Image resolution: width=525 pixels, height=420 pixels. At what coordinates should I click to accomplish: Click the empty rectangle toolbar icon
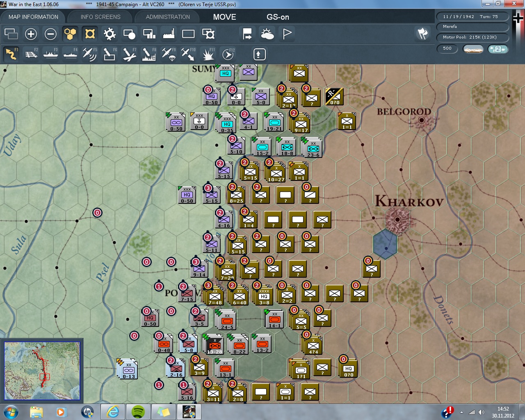click(188, 34)
